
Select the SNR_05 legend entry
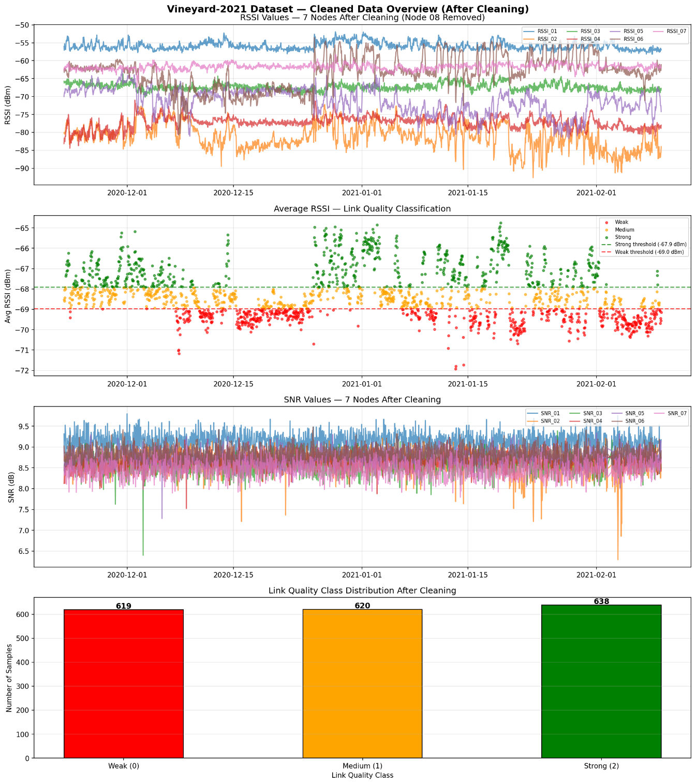[x=628, y=413]
